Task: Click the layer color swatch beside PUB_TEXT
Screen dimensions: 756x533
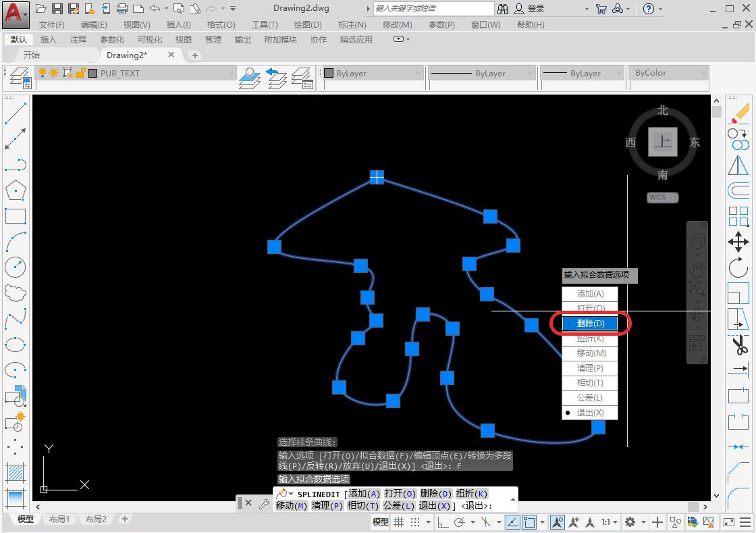Action: click(92, 73)
